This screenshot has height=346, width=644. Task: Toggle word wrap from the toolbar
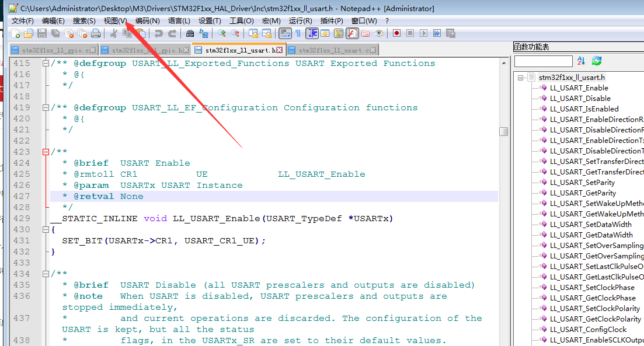click(x=284, y=33)
